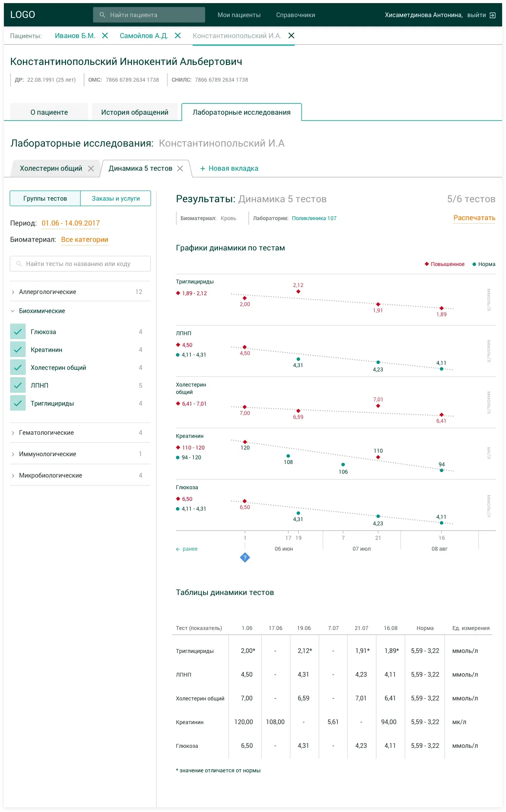Click the green point 108 on Креатинин chart

click(x=288, y=456)
